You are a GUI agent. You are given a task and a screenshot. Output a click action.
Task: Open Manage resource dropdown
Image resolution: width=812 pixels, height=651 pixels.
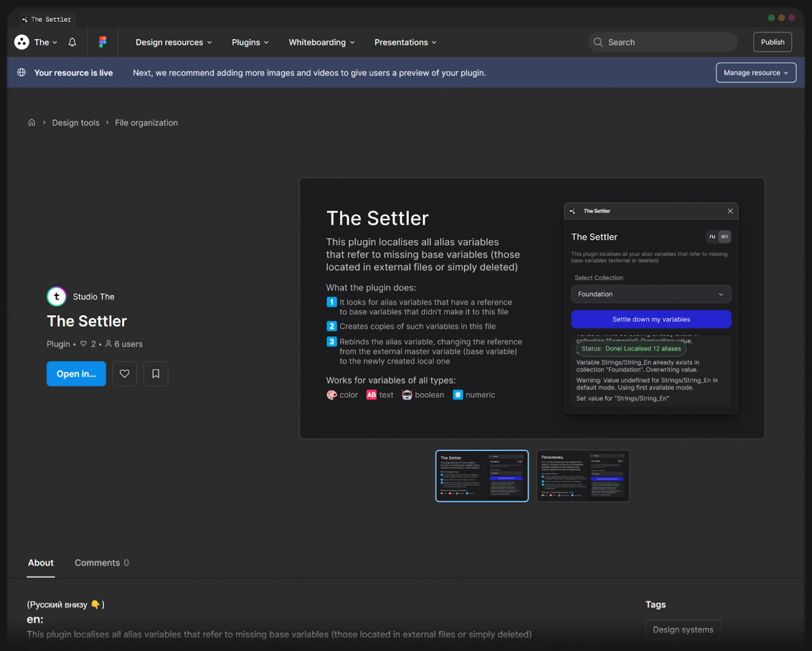(756, 72)
